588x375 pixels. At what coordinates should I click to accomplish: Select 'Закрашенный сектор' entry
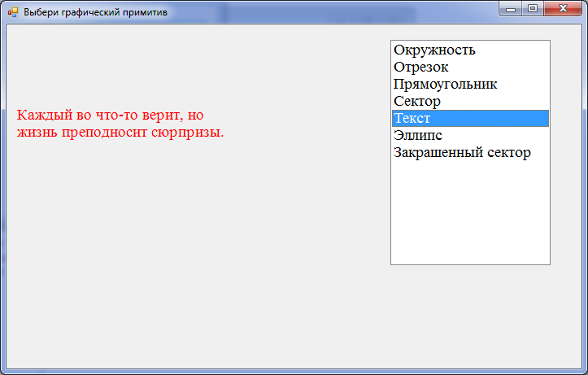470,152
